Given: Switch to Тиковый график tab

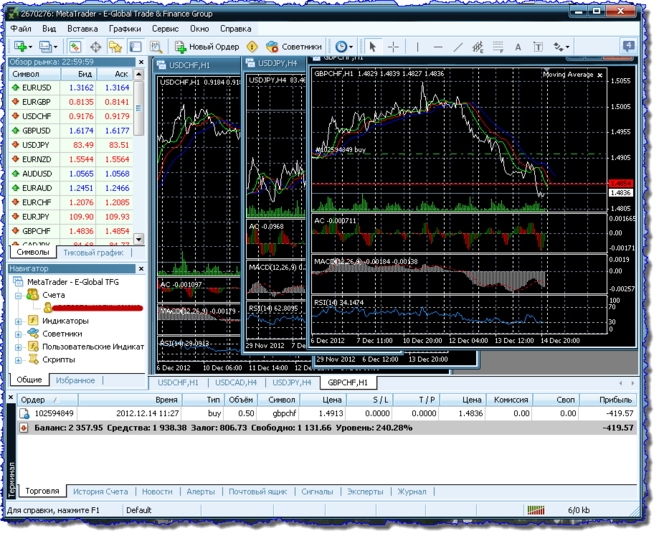Looking at the screenshot, I should pos(93,253).
